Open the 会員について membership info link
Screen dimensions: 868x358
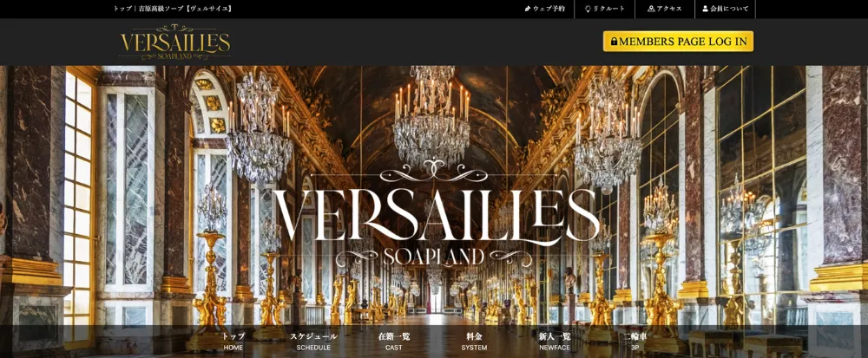725,9
